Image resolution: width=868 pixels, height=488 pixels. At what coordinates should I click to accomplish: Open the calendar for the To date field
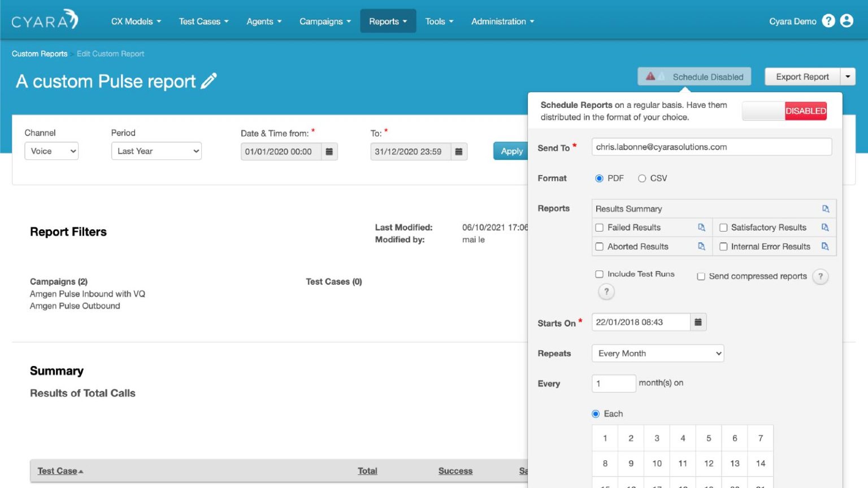459,151
